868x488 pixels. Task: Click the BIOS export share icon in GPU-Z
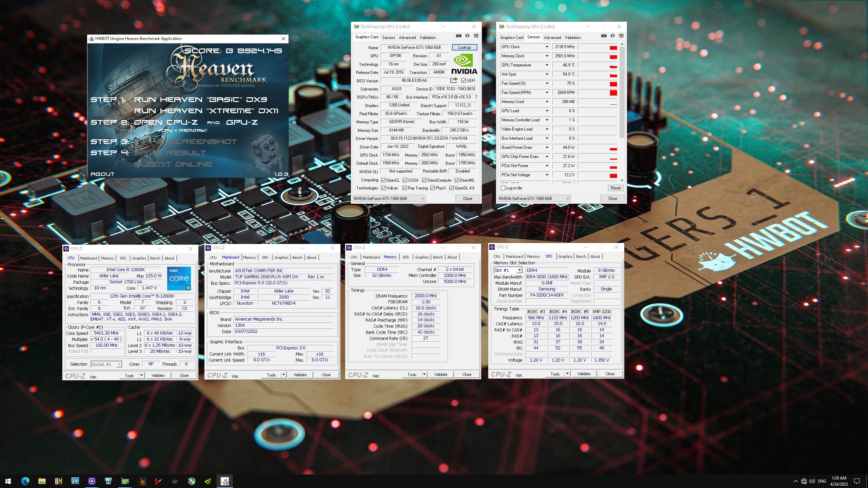coord(454,80)
